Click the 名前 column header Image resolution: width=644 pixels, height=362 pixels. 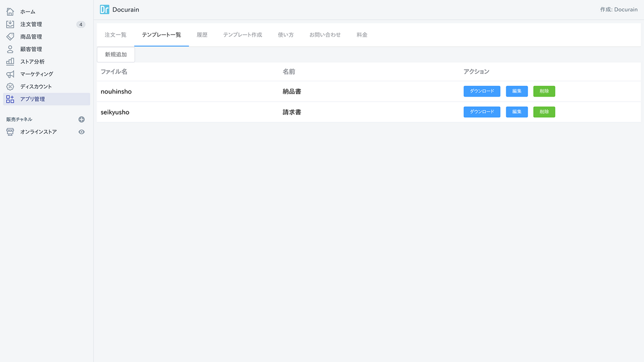289,72
